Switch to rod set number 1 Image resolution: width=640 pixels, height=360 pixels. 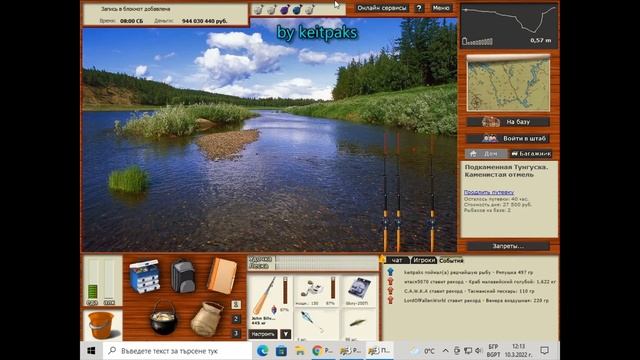pyautogui.click(x=236, y=304)
